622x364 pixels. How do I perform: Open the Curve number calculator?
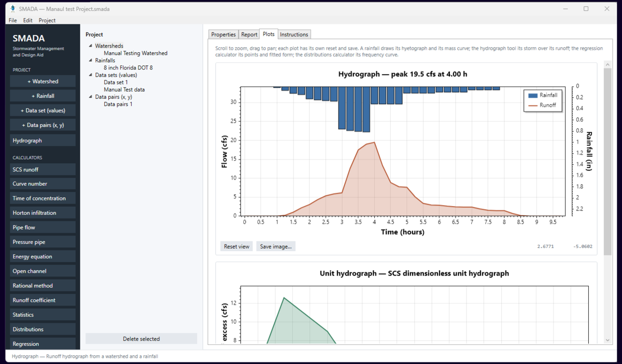(x=43, y=184)
